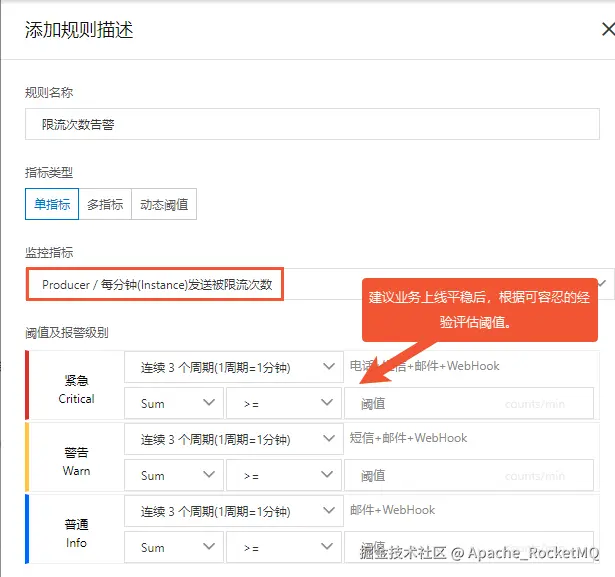The image size is (615, 577).
Task: Open Critical Sum aggregation dropdown
Action: (x=174, y=403)
